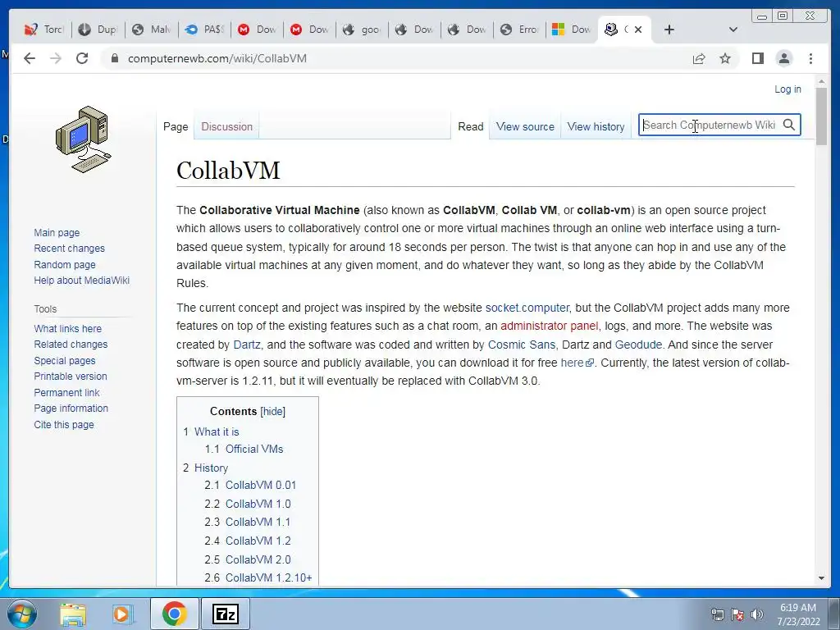The image size is (840, 630).
Task: Go back using the browser back arrow
Action: pyautogui.click(x=30, y=58)
